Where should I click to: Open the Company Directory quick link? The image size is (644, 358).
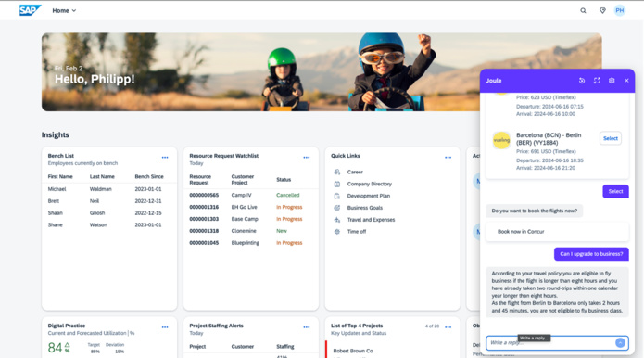369,185
